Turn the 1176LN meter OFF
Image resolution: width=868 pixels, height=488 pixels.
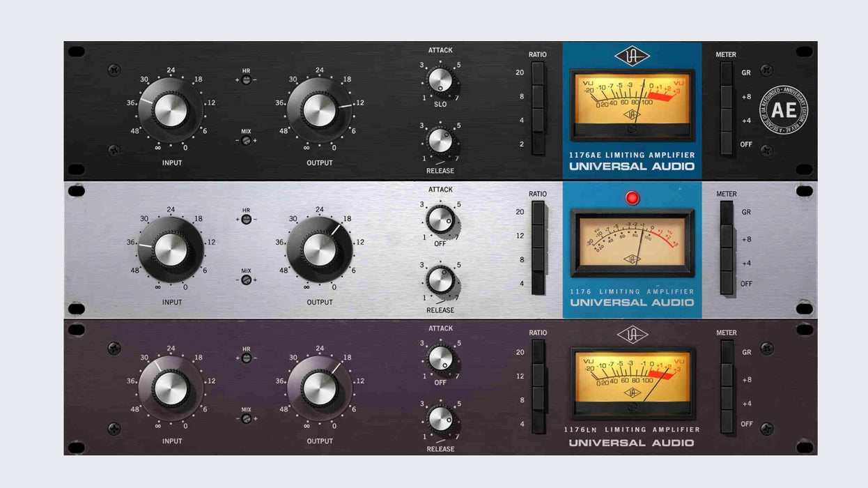727,422
